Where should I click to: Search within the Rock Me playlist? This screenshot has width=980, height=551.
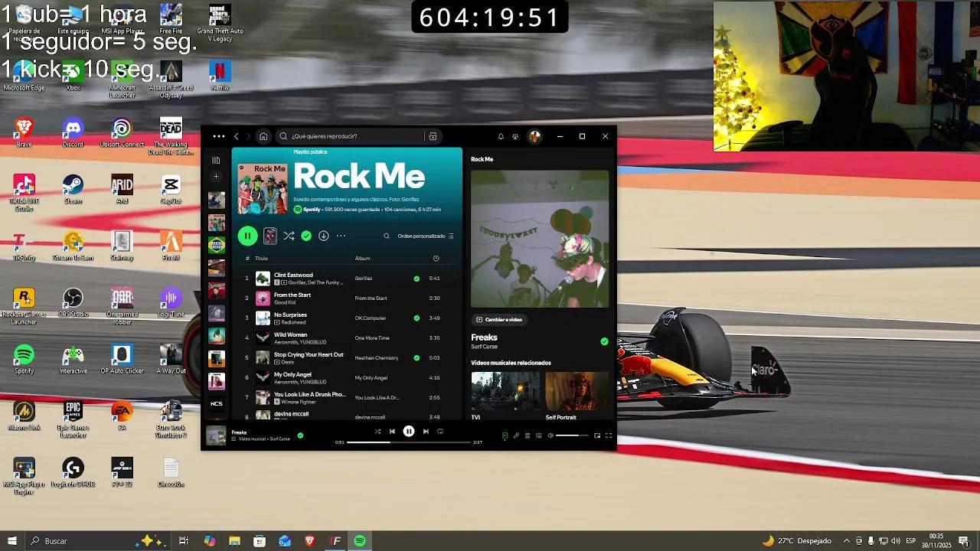pyautogui.click(x=387, y=236)
